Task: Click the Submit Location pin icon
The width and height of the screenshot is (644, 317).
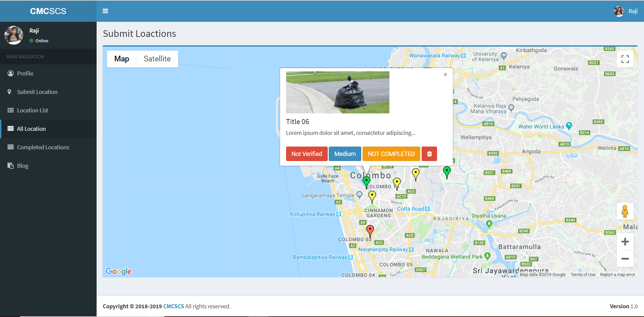Action: [x=9, y=92]
